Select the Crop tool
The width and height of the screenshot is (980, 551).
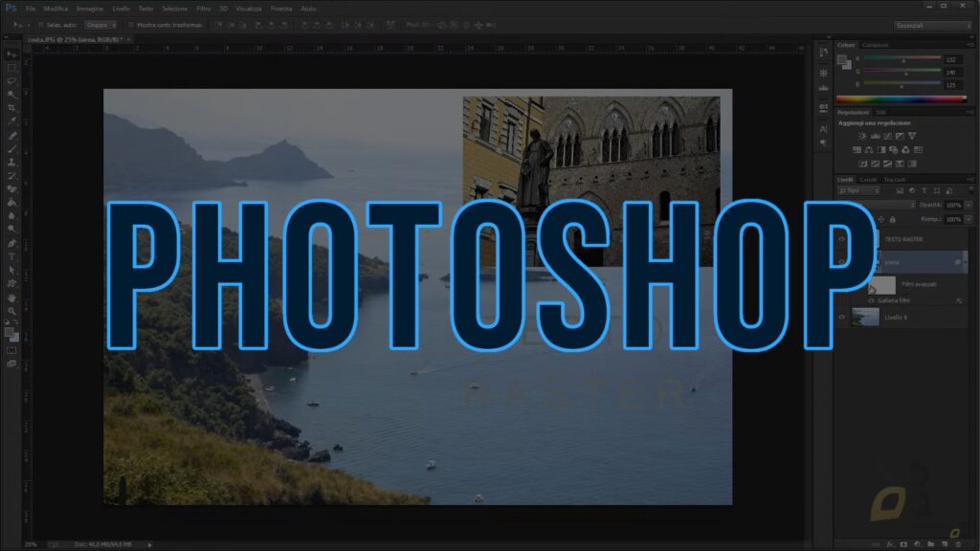pos(11,108)
